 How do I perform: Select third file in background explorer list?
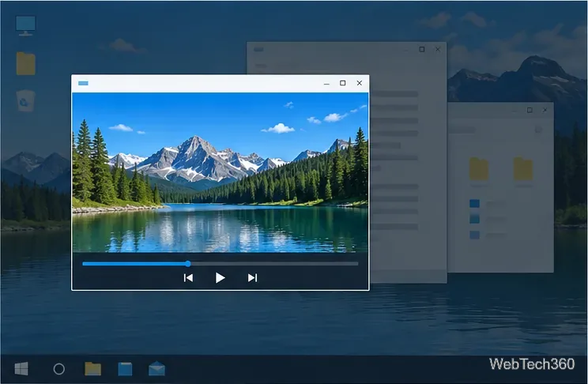pos(474,235)
